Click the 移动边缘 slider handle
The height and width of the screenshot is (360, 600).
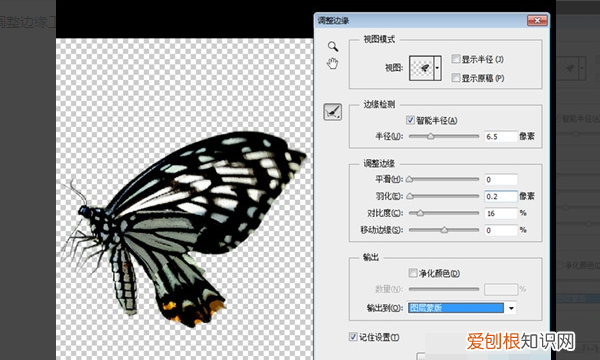[x=444, y=230]
